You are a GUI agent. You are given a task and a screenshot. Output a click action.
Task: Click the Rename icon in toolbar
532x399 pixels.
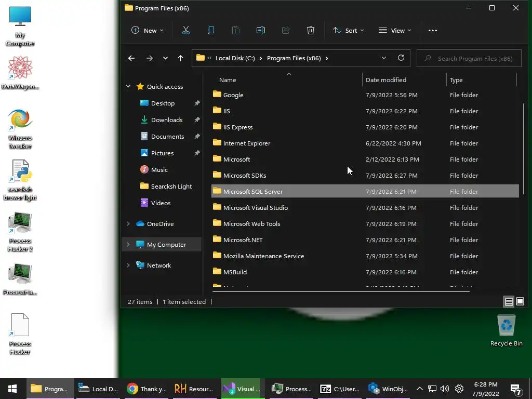(x=261, y=31)
